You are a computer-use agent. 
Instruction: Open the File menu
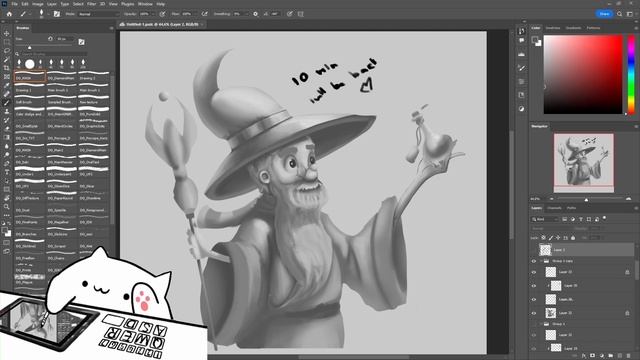click(x=14, y=4)
